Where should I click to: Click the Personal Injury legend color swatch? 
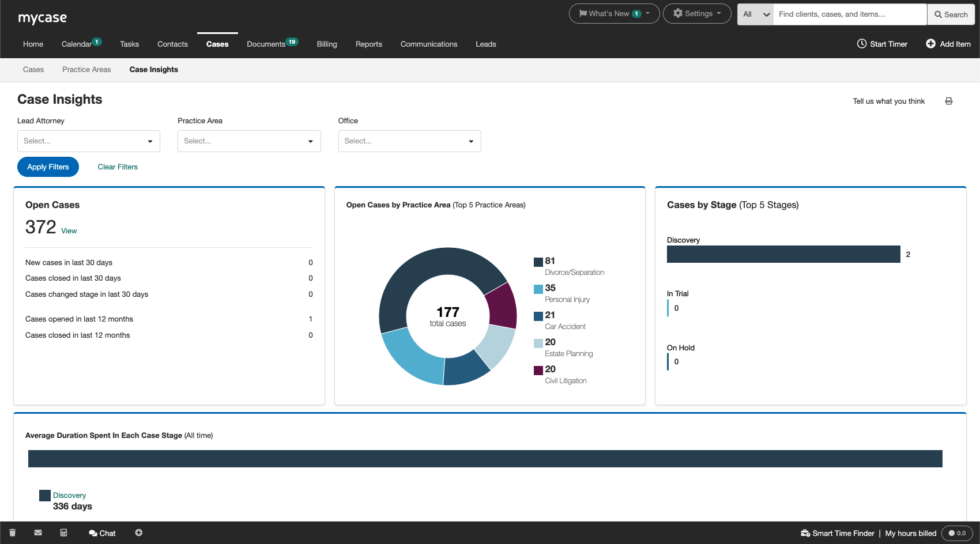[538, 289]
